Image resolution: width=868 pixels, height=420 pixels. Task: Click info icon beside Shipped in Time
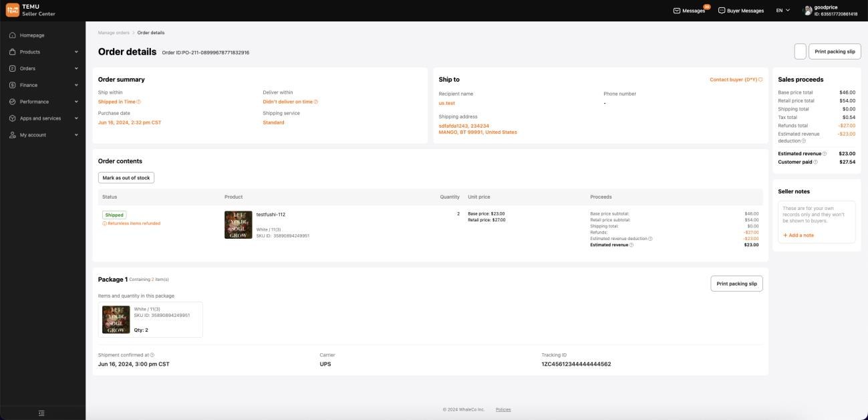[139, 102]
